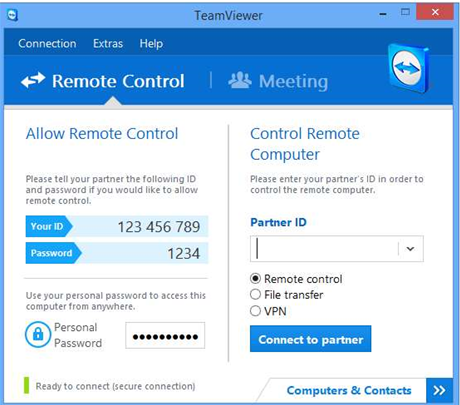The width and height of the screenshot is (460, 405).
Task: Click the Connect to partner button
Action: tap(311, 339)
